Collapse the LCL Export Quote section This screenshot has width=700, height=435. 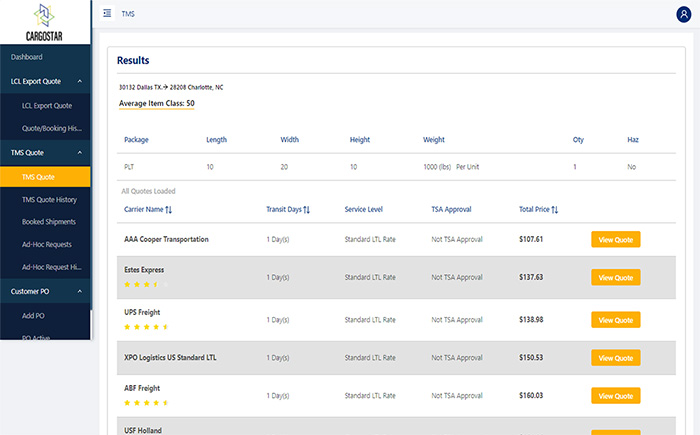79,81
